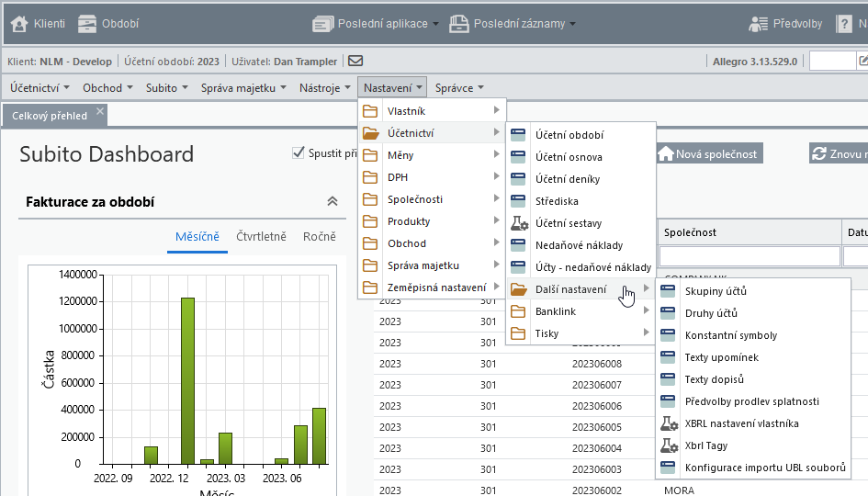Screen dimensions: 868x496
Task: Click the Nová společnost house icon
Action: [666, 153]
